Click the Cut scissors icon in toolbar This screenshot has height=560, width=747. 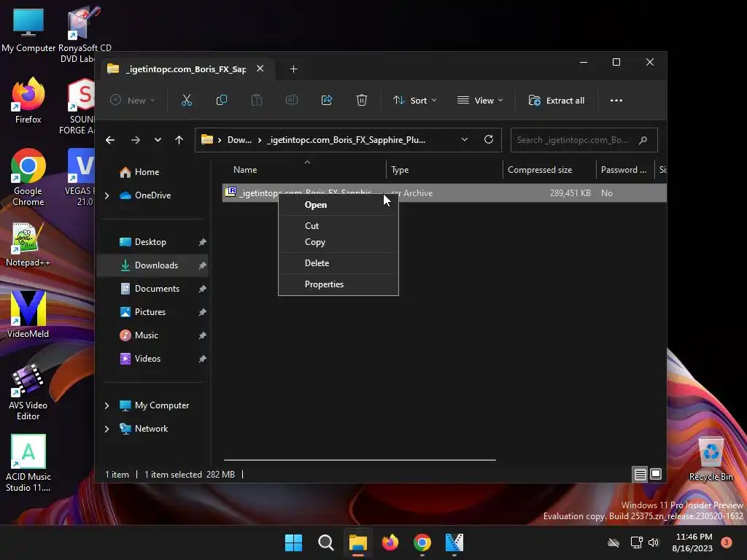tap(186, 101)
